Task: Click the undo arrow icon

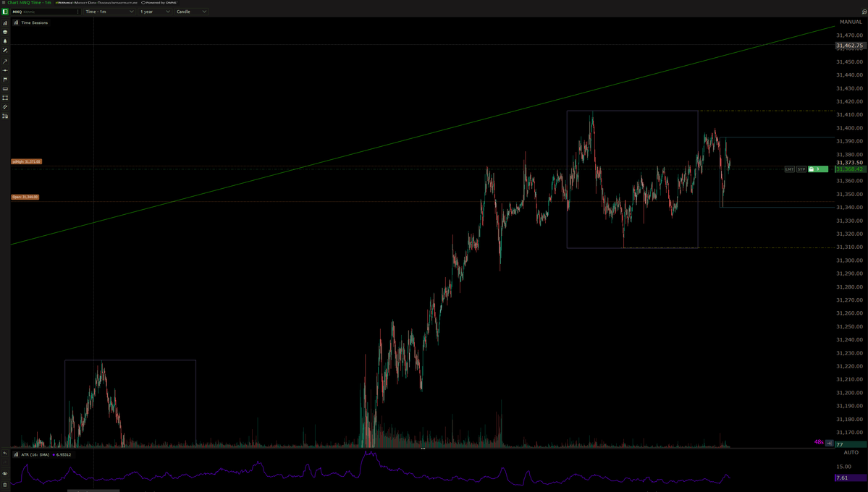Action: coord(5,454)
